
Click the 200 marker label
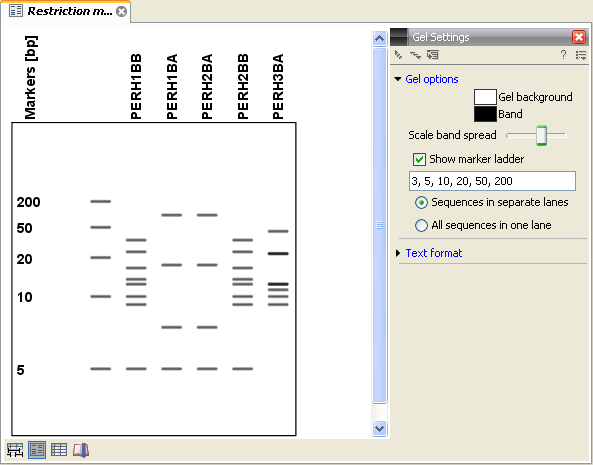coord(28,202)
